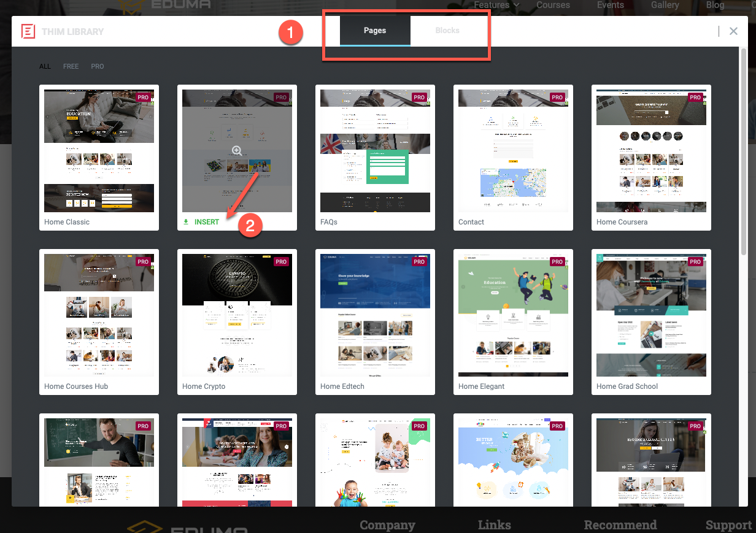Close the Thim Library modal with X

click(x=733, y=31)
